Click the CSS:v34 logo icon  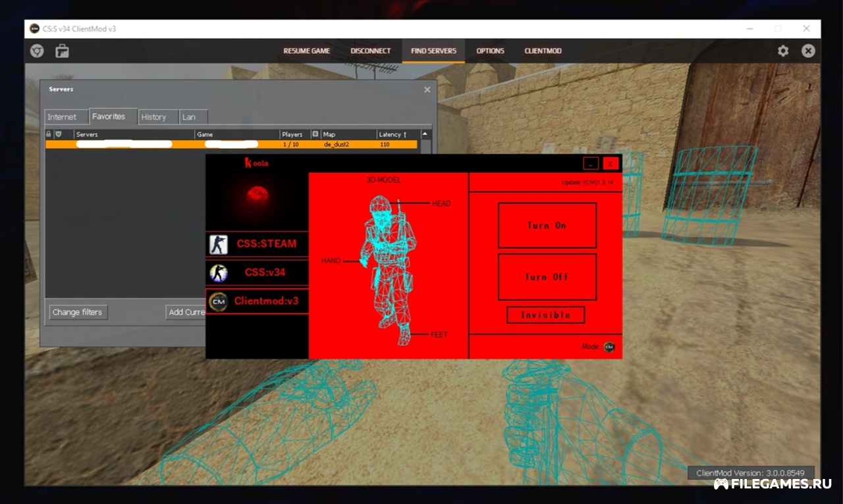(x=219, y=272)
